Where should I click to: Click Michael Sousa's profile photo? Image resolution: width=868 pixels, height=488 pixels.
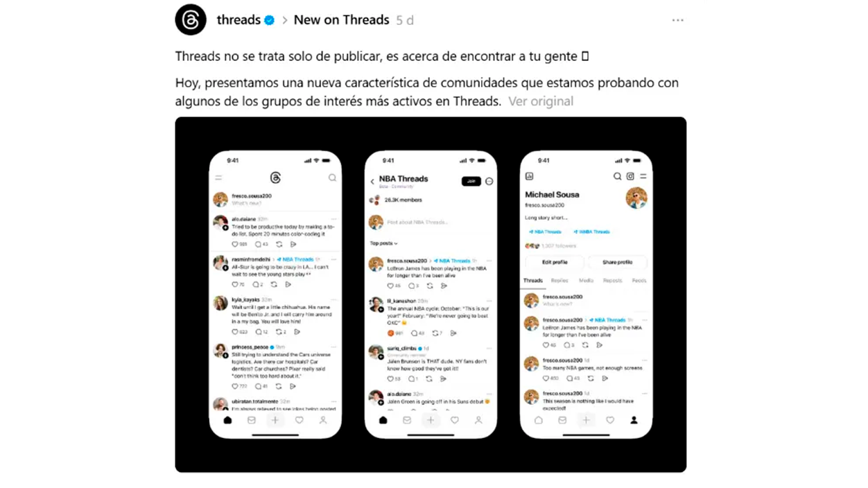click(636, 198)
